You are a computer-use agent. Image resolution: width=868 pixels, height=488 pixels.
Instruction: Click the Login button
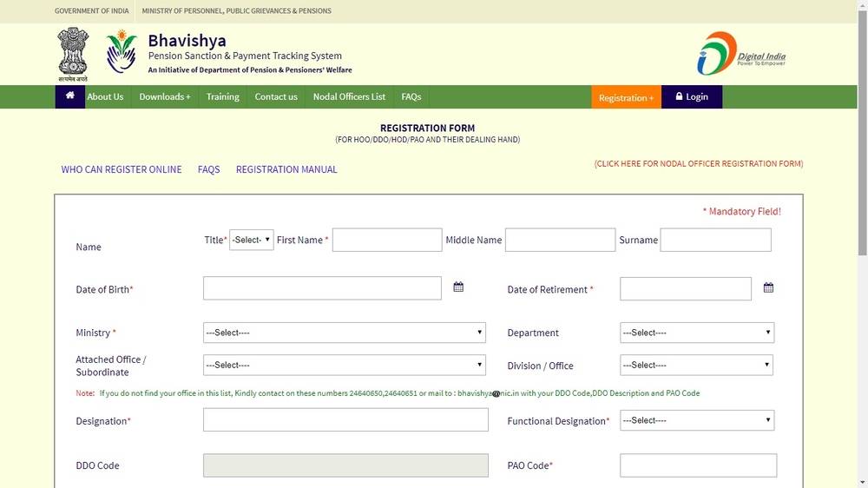[692, 96]
